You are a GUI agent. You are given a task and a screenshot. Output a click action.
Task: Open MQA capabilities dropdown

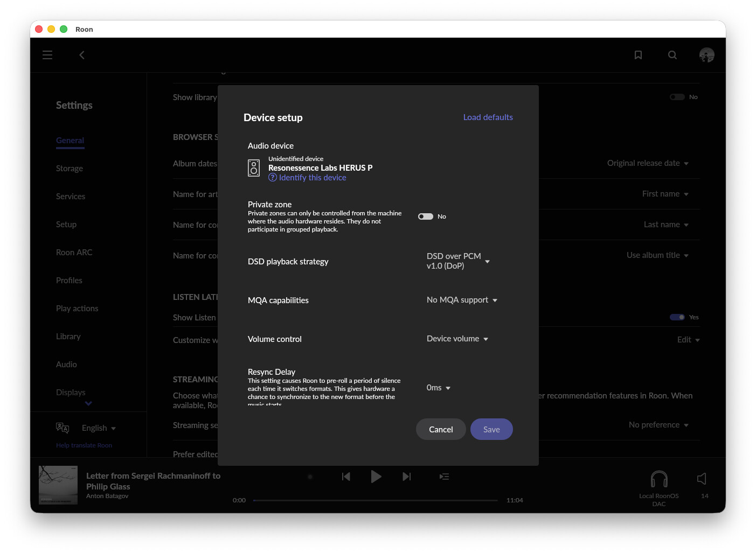coord(462,300)
